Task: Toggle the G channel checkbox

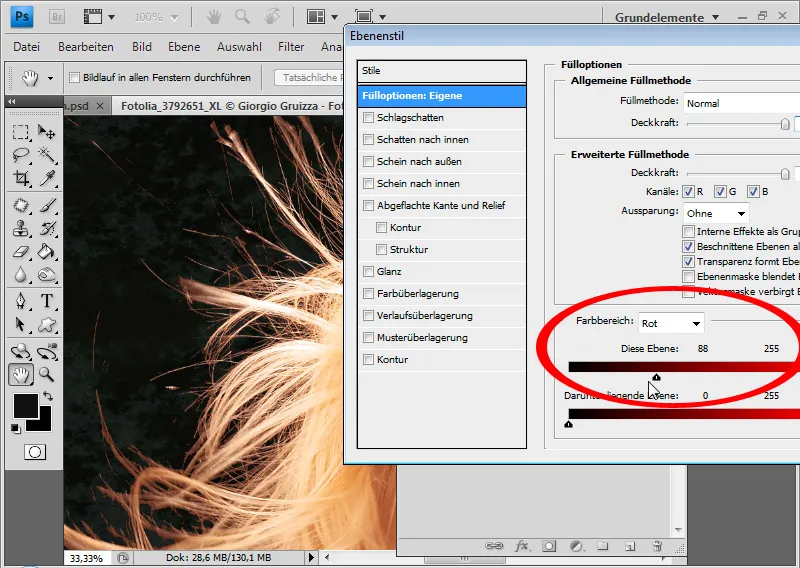Action: coord(720,191)
